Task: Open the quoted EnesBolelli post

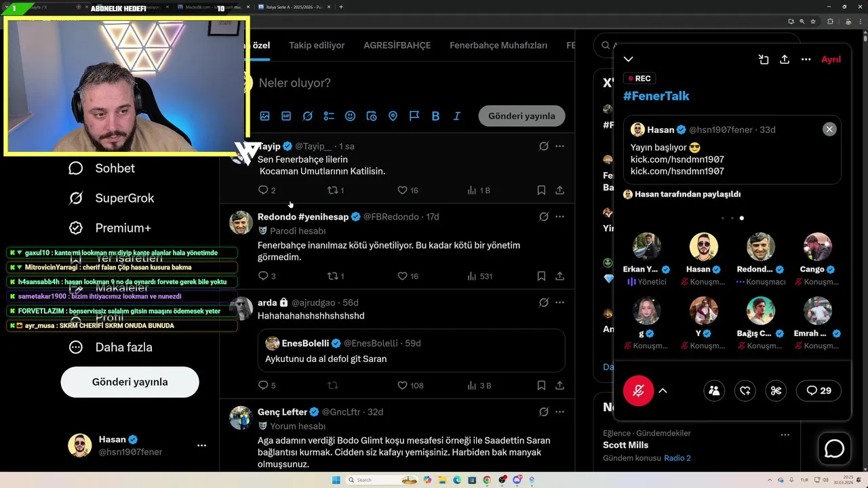Action: pyautogui.click(x=411, y=350)
